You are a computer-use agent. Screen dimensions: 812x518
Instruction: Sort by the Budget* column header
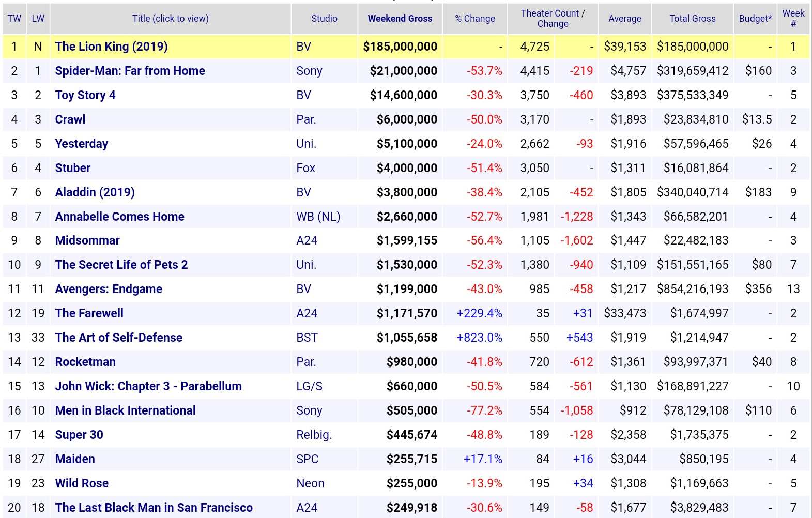[755, 19]
